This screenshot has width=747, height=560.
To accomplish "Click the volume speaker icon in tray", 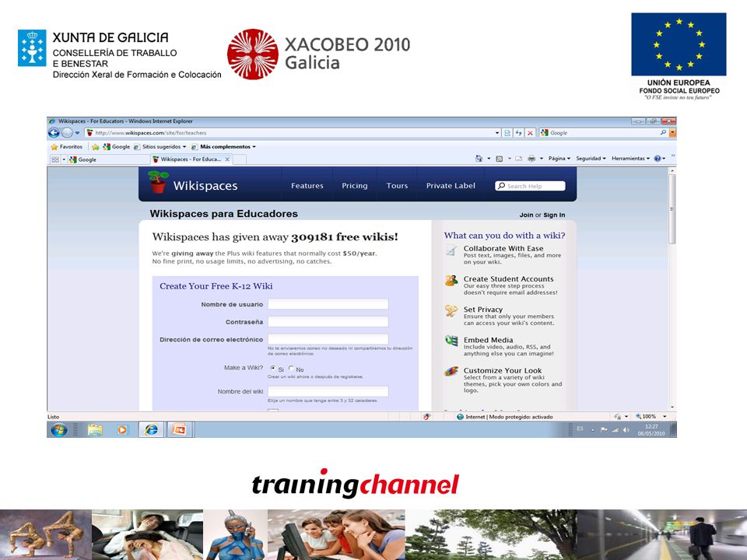I will pyautogui.click(x=626, y=429).
